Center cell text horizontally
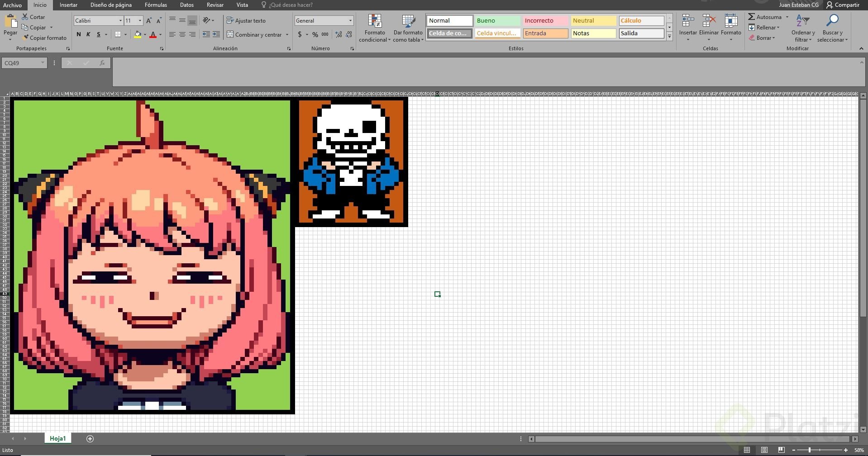Screen dimensions: 868x456 coord(182,34)
